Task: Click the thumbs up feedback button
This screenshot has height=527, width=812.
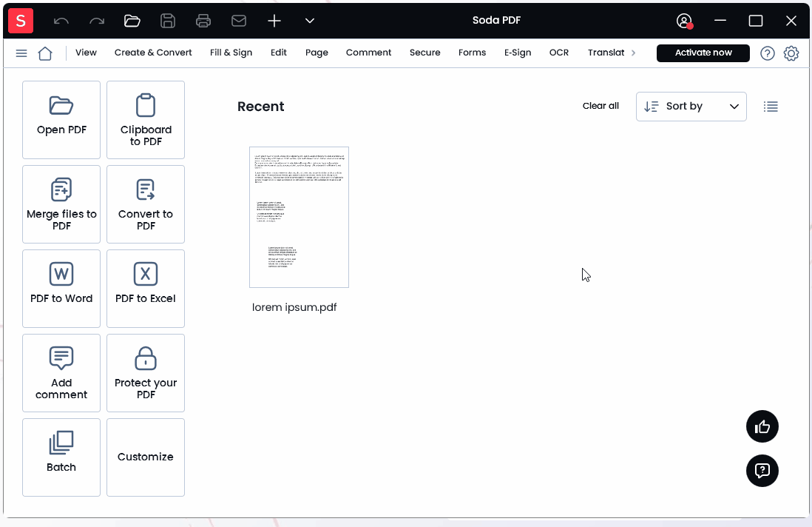Action: click(762, 426)
